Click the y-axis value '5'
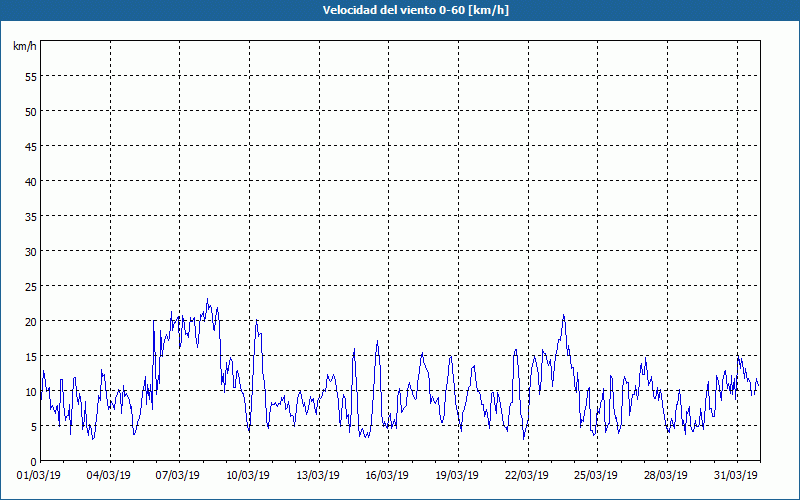 34,427
